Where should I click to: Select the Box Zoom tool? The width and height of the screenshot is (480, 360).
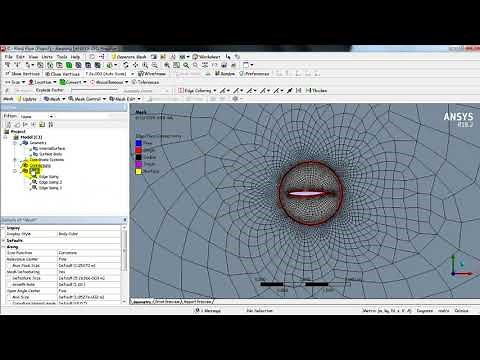tap(154, 65)
